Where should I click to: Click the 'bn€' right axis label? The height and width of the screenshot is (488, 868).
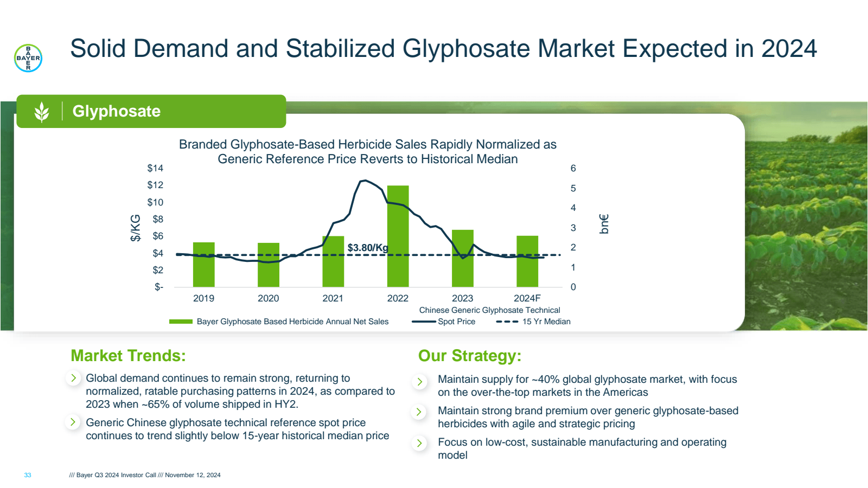coord(604,224)
